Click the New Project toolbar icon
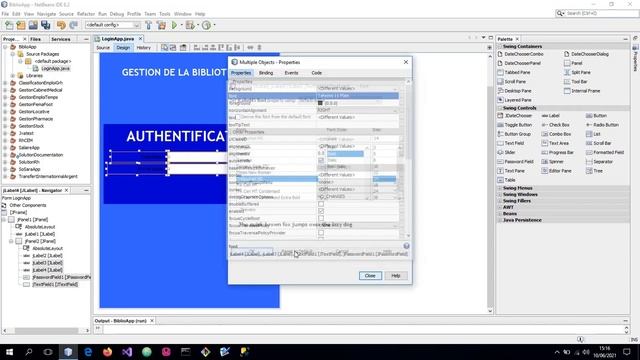640x360 pixels. [21, 25]
